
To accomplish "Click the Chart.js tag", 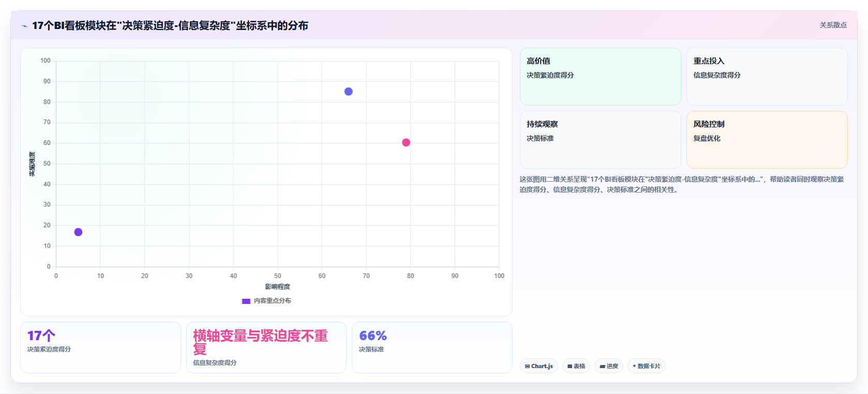I will 539,366.
